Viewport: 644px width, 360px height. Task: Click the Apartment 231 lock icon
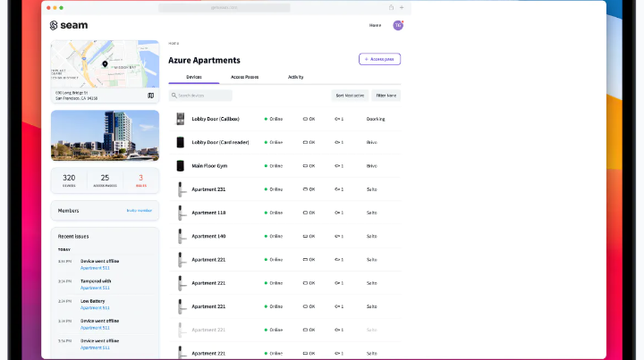pos(180,188)
